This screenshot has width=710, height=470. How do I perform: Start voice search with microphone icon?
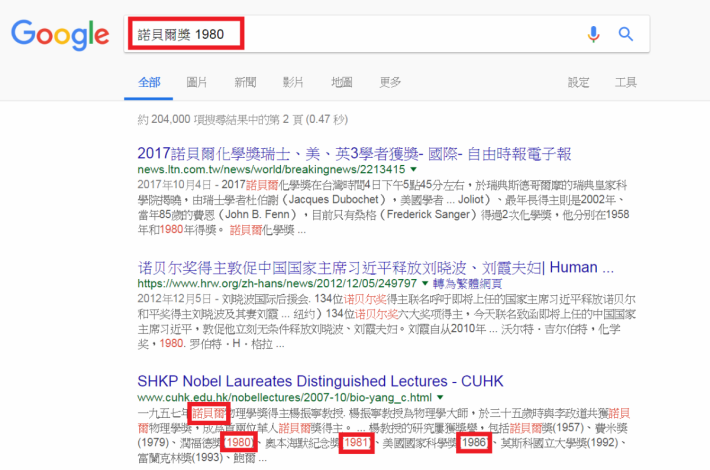[593, 34]
